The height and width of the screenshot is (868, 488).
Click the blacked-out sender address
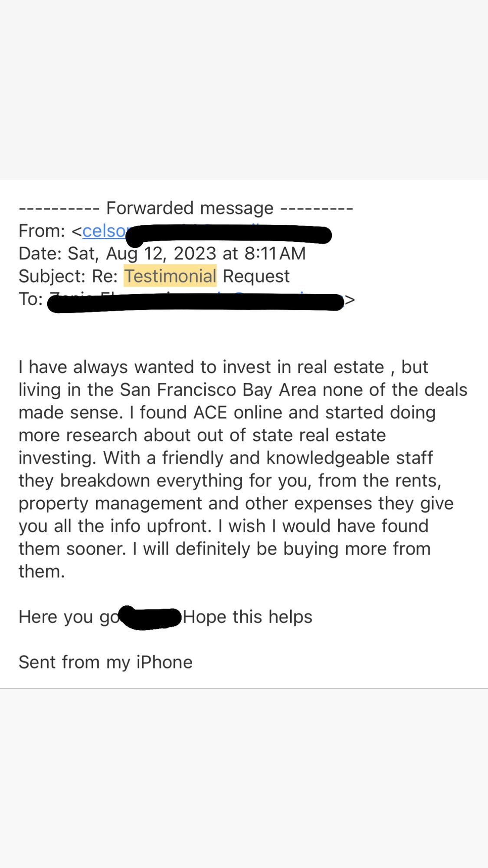click(229, 236)
